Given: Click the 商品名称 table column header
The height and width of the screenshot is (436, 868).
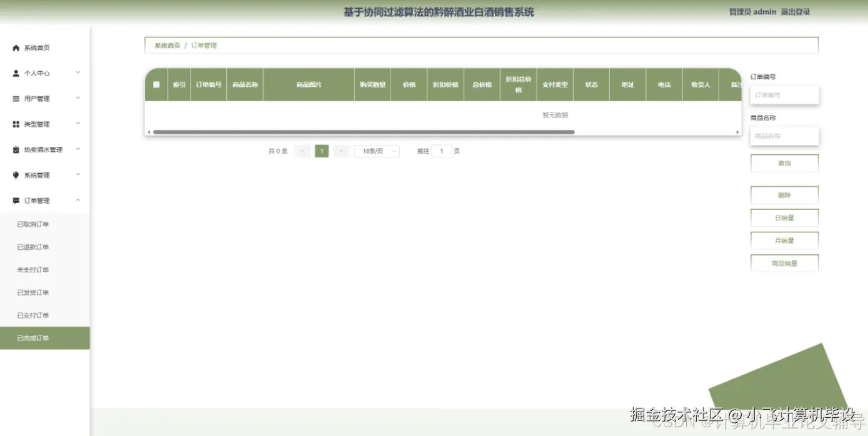Looking at the screenshot, I should [245, 84].
